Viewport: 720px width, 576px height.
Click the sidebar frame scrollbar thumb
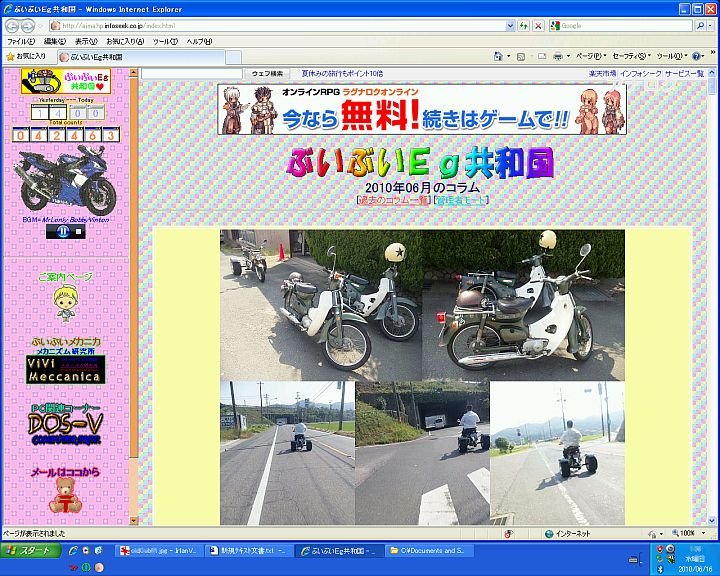coord(134,267)
